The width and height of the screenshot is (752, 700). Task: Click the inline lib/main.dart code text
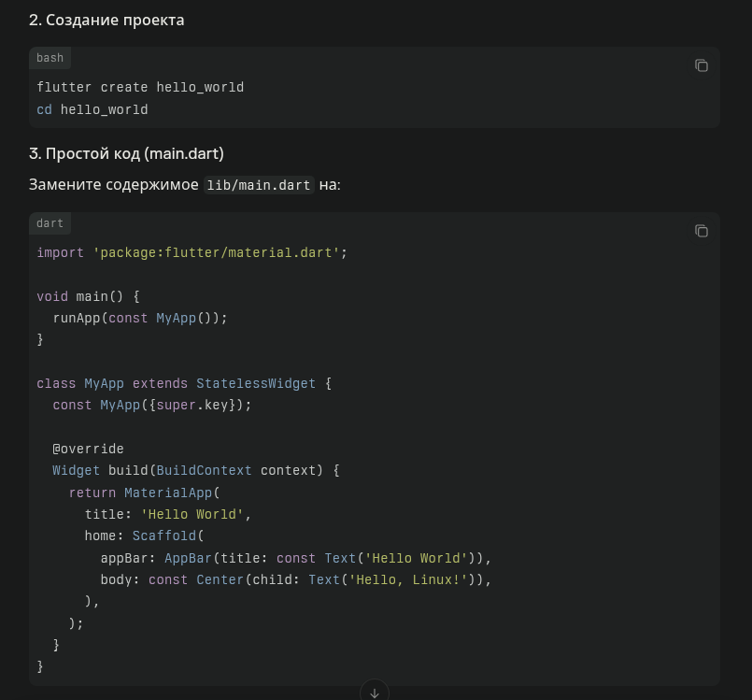(x=259, y=185)
